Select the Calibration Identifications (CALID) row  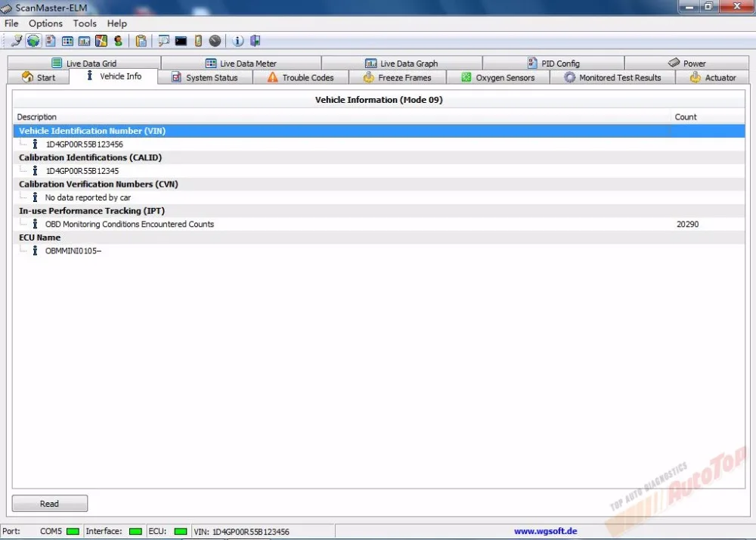(379, 157)
